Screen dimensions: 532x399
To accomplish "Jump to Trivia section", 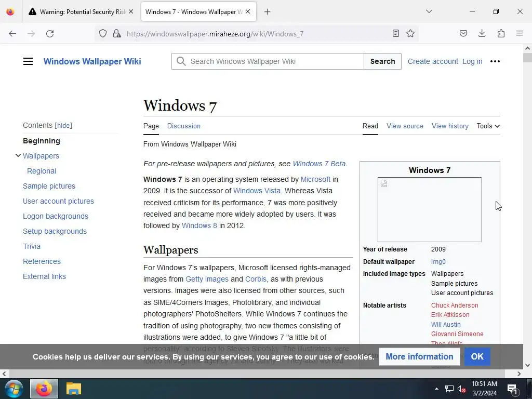I will (32, 246).
